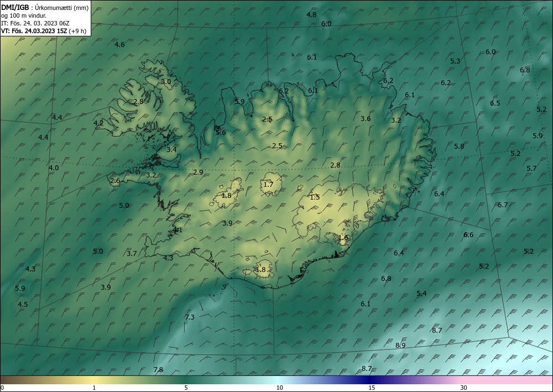Click the 5.8 value label
This screenshot has width=553, height=392.
[459, 147]
